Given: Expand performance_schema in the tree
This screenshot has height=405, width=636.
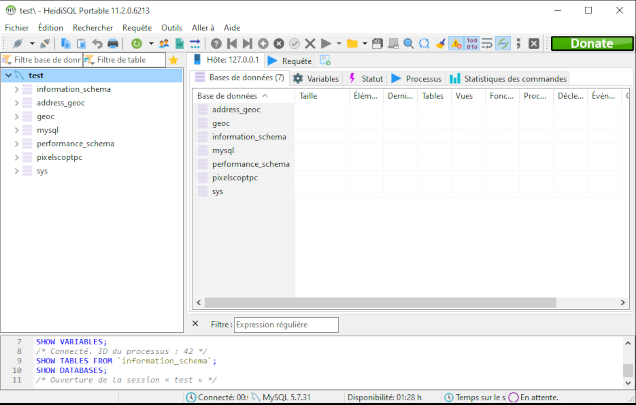Looking at the screenshot, I should pos(17,144).
